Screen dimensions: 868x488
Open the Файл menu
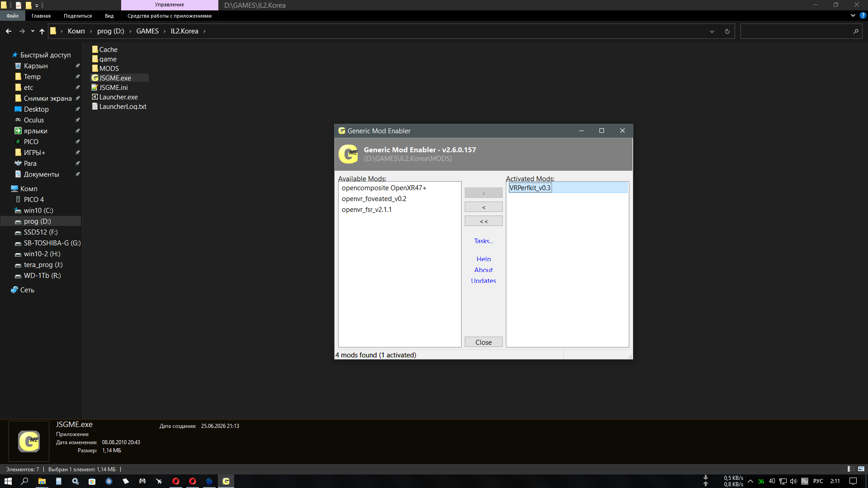13,16
